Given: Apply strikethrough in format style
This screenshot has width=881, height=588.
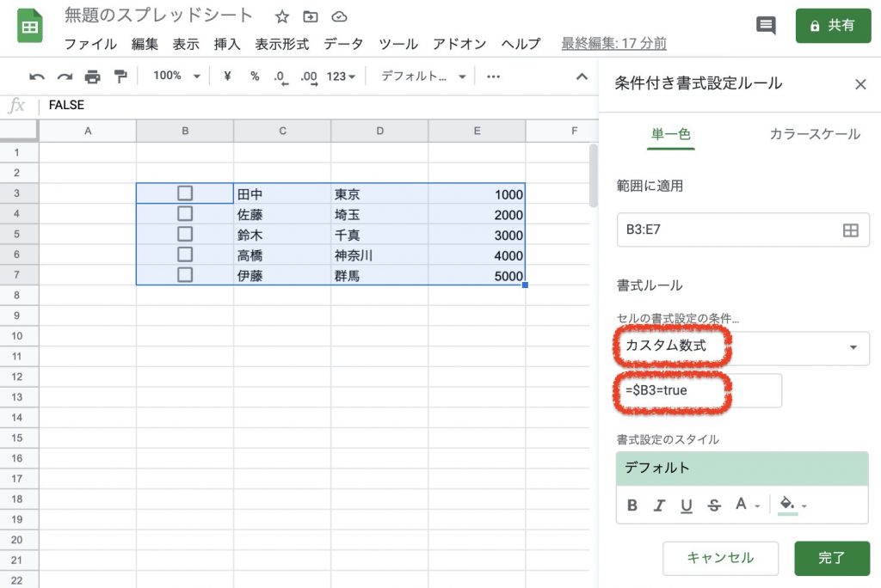Looking at the screenshot, I should (713, 505).
